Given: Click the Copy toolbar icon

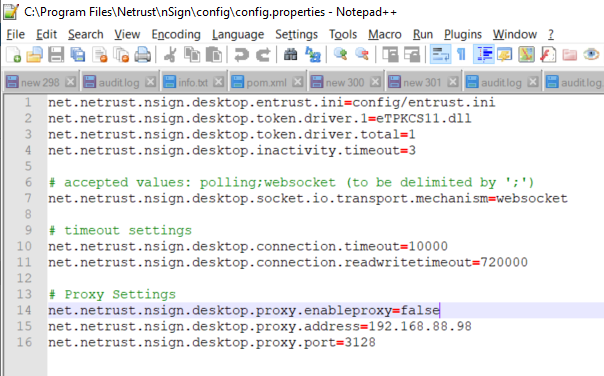Looking at the screenshot, I should pos(191,54).
